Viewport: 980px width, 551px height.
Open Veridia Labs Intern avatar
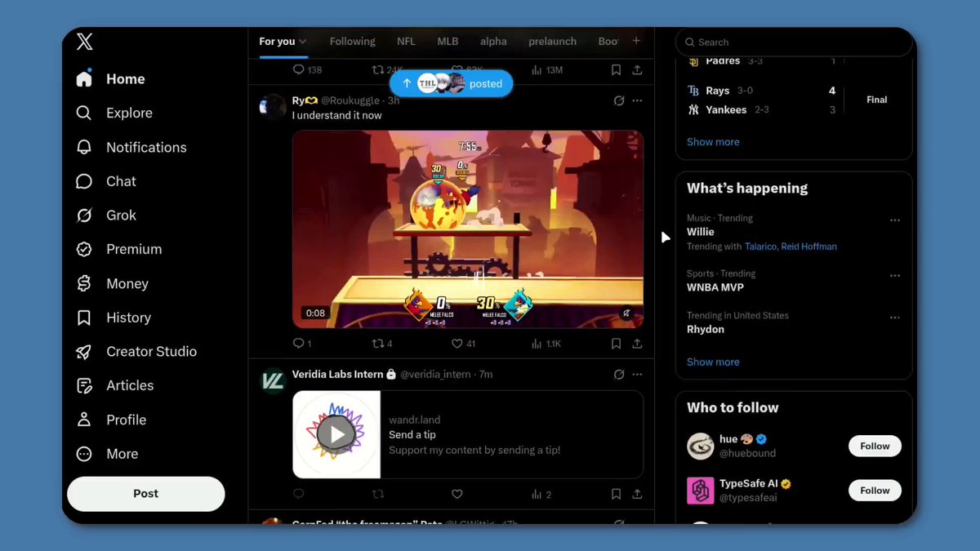click(273, 380)
